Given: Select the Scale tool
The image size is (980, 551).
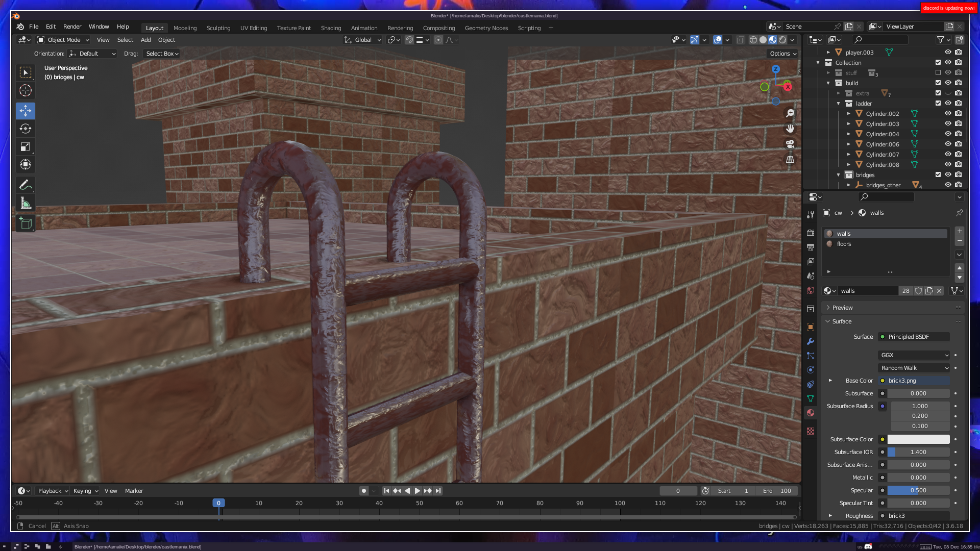Looking at the screenshot, I should [x=26, y=147].
